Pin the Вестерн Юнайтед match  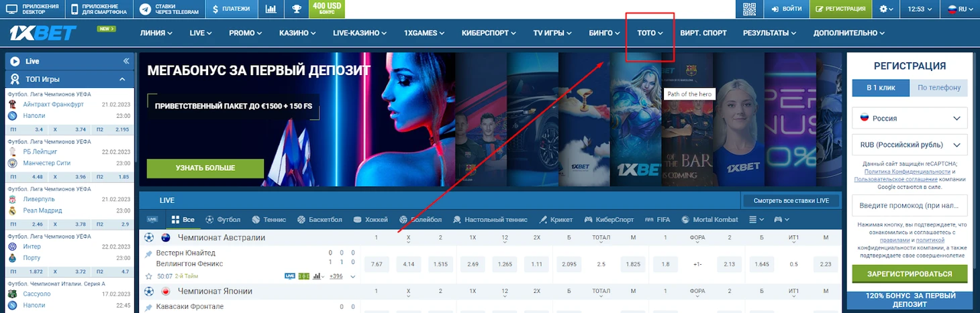click(148, 255)
